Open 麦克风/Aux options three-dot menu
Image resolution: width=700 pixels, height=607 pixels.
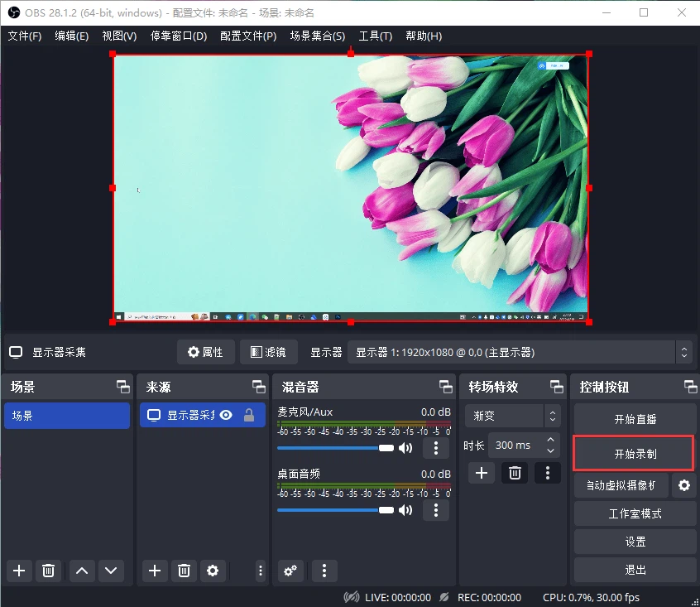point(436,447)
